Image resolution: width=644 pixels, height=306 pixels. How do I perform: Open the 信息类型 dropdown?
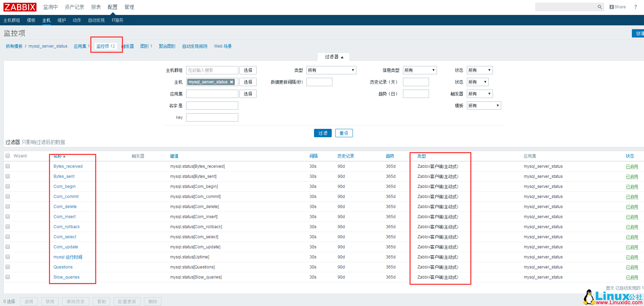point(420,70)
